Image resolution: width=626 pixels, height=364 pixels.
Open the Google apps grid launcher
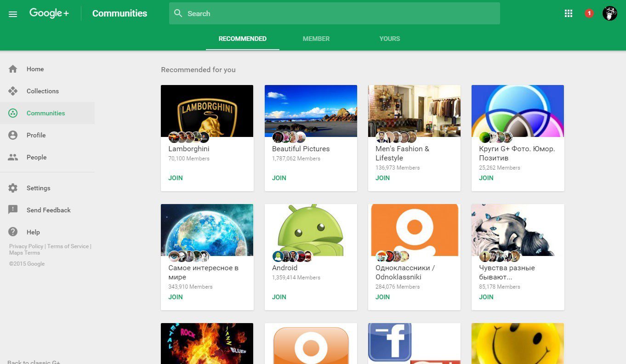pos(569,13)
